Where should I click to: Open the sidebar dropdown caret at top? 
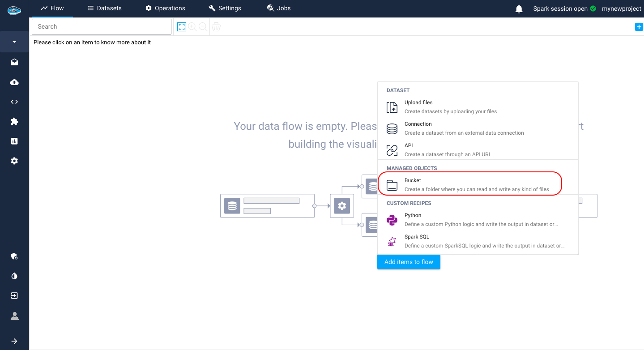pyautogui.click(x=14, y=42)
